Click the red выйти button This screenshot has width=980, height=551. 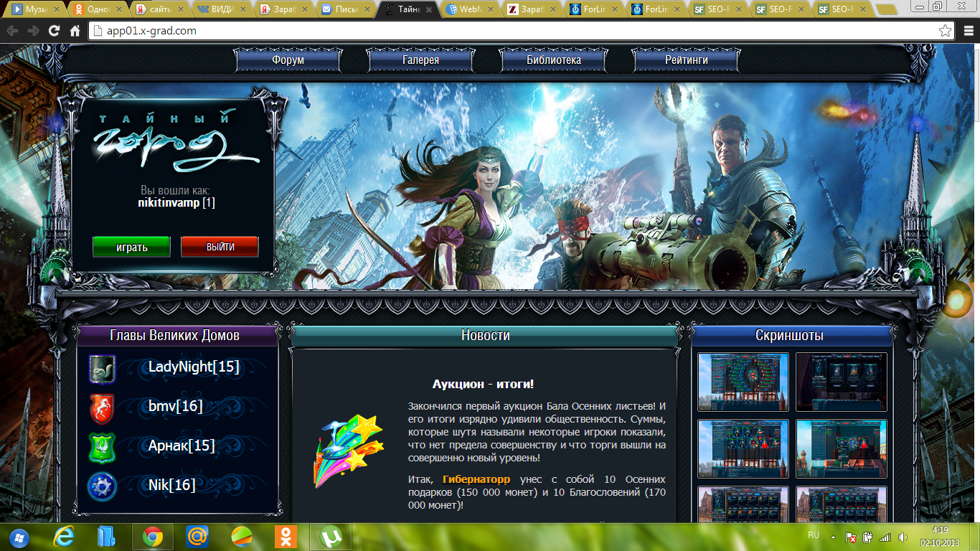pyautogui.click(x=220, y=247)
